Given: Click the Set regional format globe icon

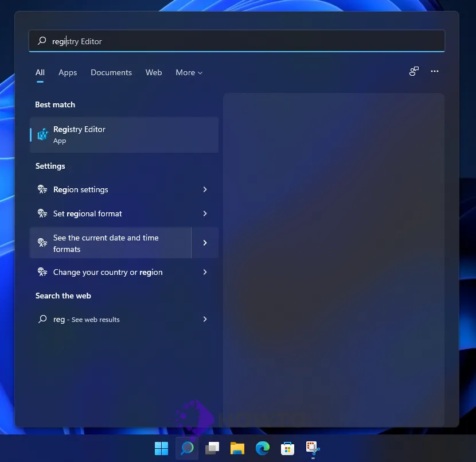Looking at the screenshot, I should [x=42, y=213].
